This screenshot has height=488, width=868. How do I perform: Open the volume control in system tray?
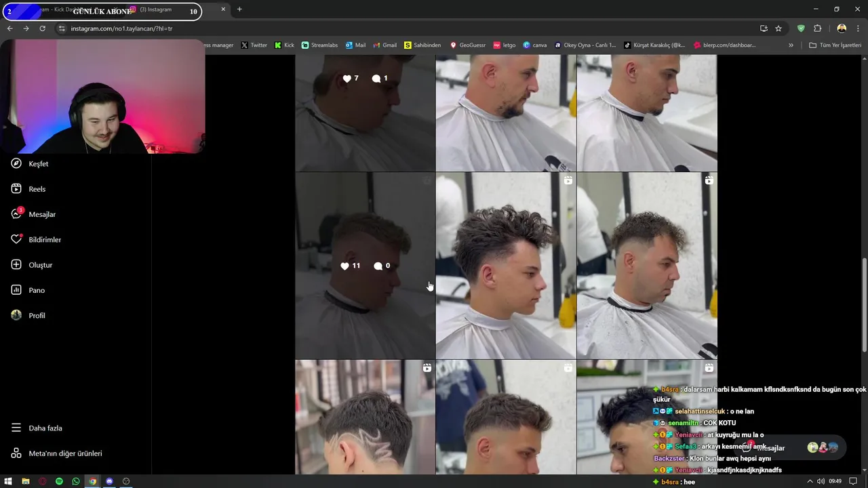point(821,481)
